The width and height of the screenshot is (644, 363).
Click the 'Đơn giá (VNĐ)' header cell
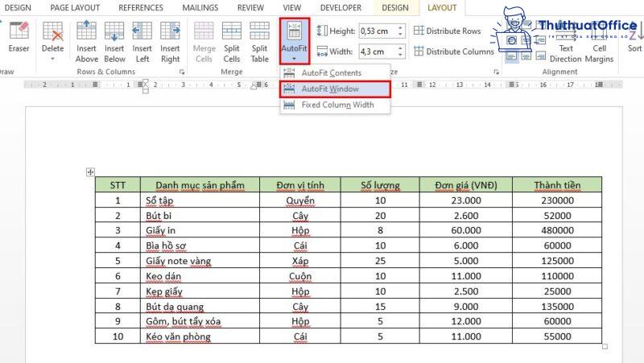click(x=466, y=185)
